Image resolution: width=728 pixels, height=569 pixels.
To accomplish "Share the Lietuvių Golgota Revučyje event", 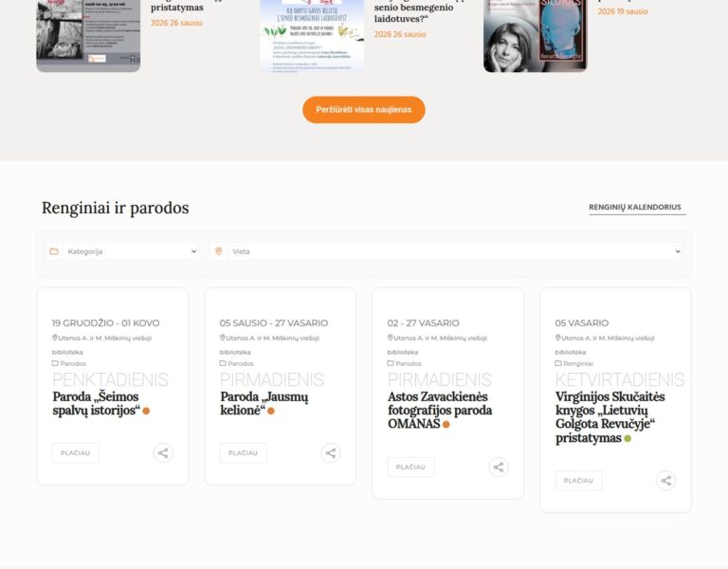I will [666, 481].
